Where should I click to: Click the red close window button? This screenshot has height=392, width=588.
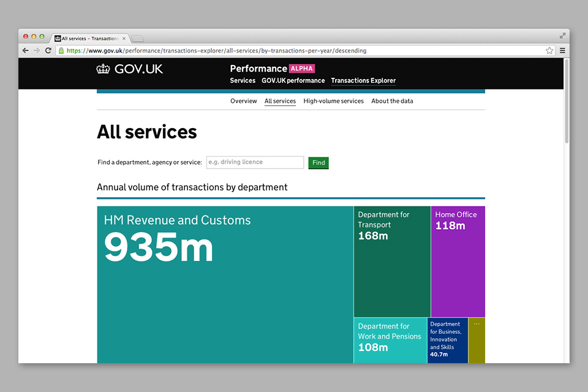pyautogui.click(x=26, y=36)
